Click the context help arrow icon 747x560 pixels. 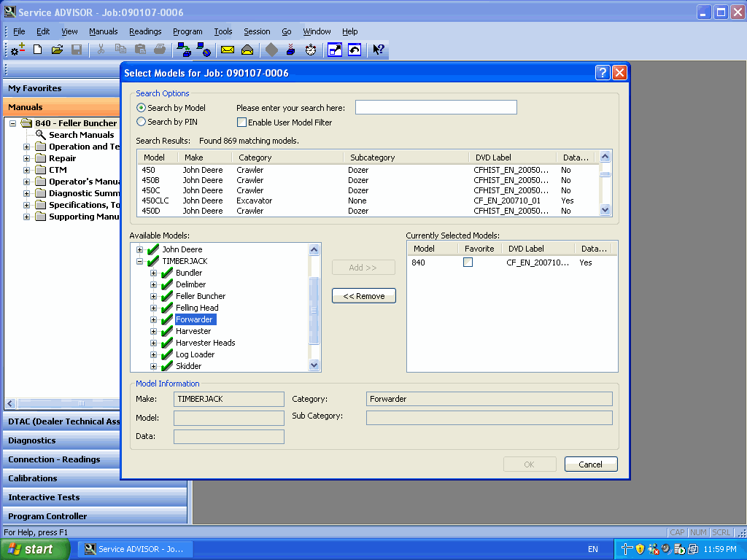pyautogui.click(x=376, y=50)
